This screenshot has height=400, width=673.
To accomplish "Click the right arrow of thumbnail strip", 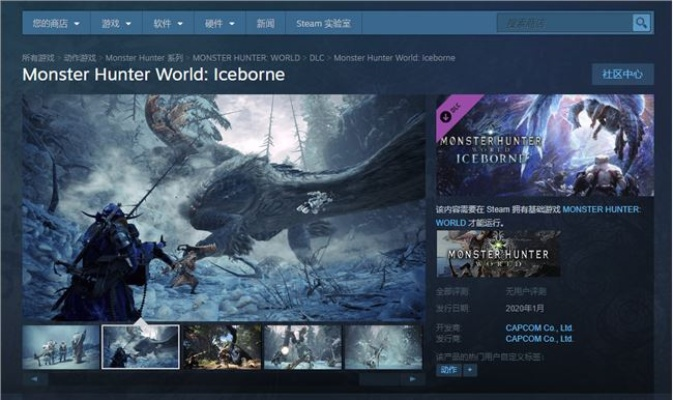I will point(412,379).
